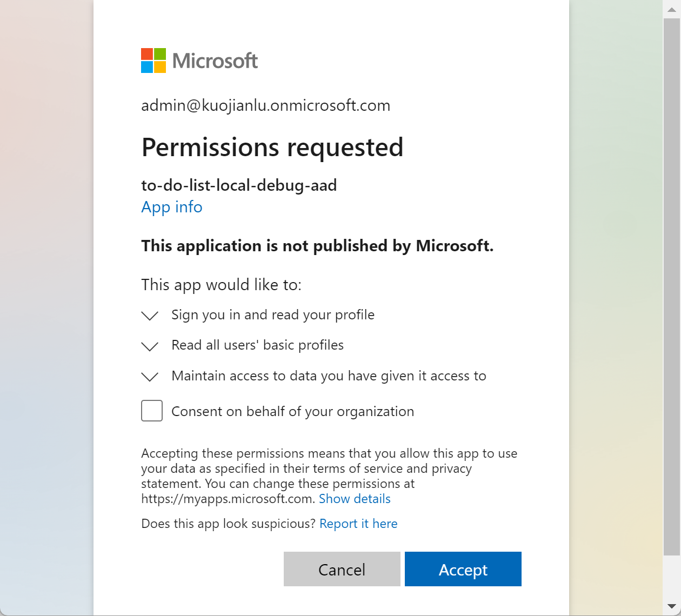Click the Microsoft logo
This screenshot has height=616, width=681.
pyautogui.click(x=199, y=61)
